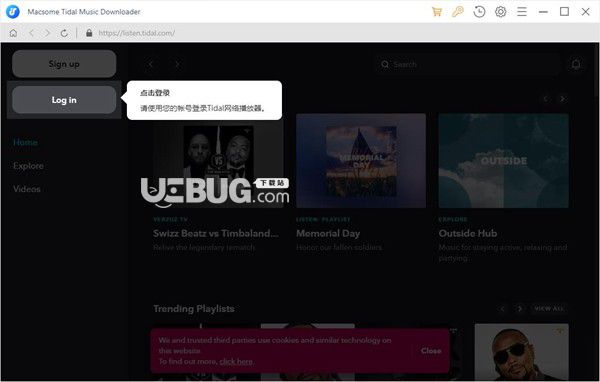
Task: Click the search magnifier icon
Action: (385, 64)
